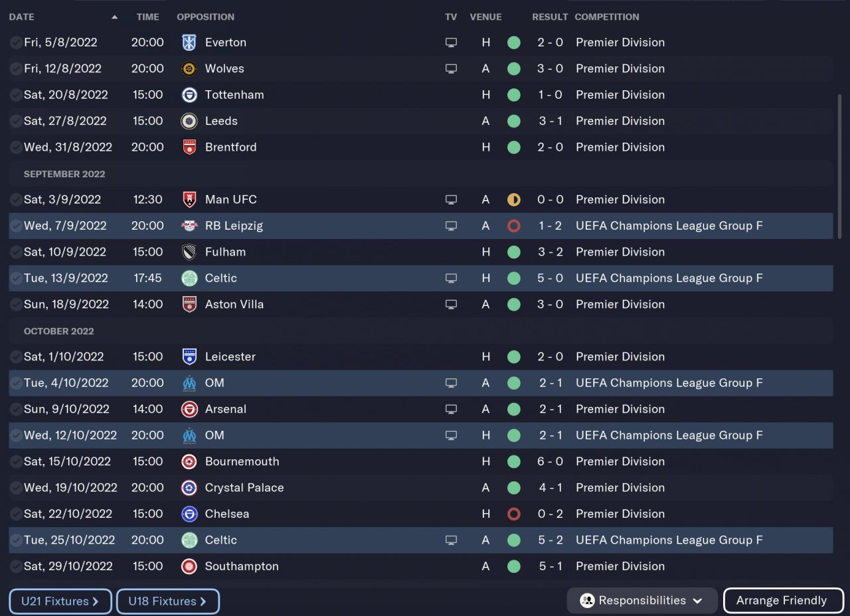
Task: Open the U18 Fixtures page
Action: (167, 601)
